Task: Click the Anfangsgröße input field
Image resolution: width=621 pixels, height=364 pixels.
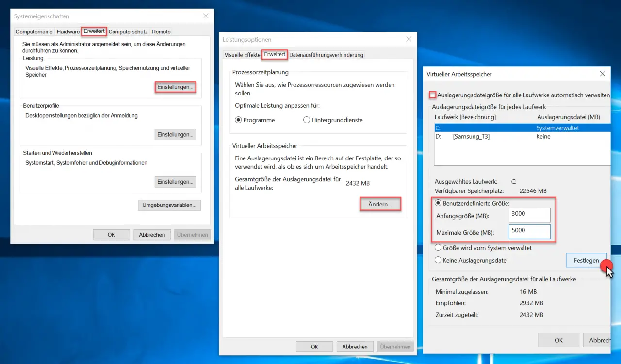Action: point(529,215)
